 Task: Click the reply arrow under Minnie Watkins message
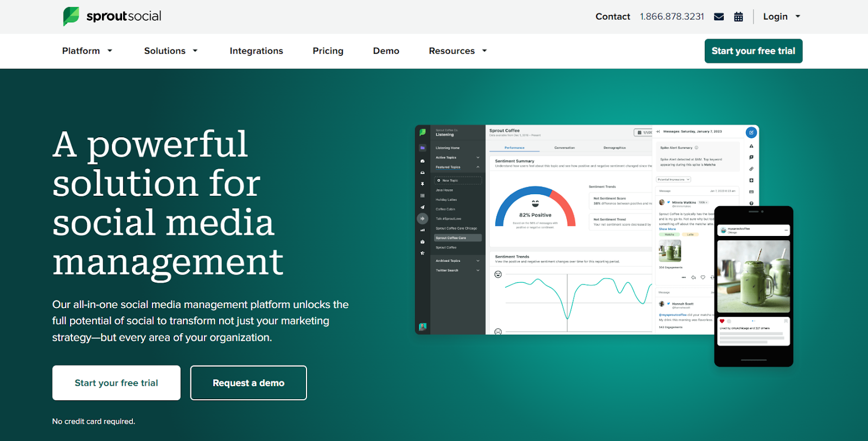coord(693,277)
